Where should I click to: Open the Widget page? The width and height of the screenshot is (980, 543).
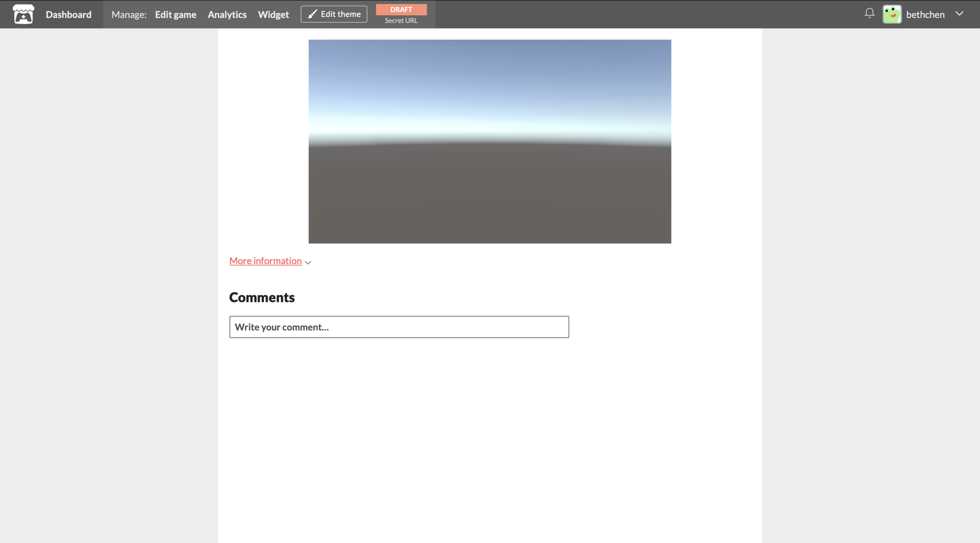tap(273, 14)
